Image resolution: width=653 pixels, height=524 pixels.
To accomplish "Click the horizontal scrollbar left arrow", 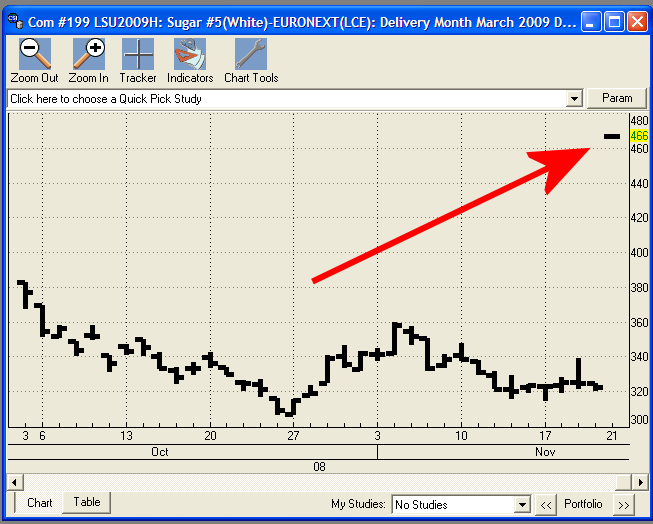I will (x=15, y=483).
